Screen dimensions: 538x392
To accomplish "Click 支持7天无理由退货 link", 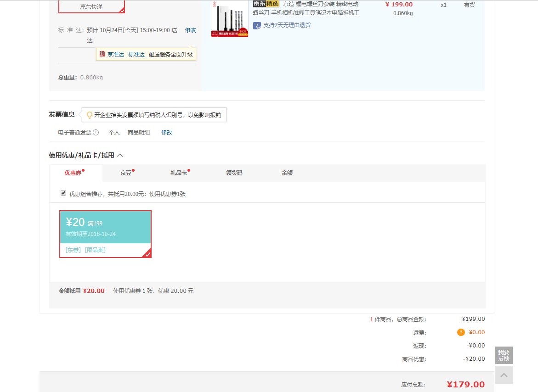I will [287, 25].
